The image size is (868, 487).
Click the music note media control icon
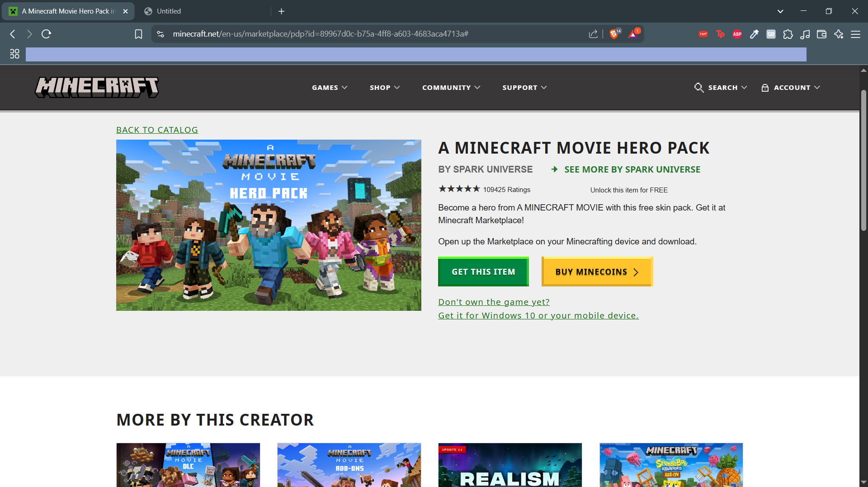point(805,34)
